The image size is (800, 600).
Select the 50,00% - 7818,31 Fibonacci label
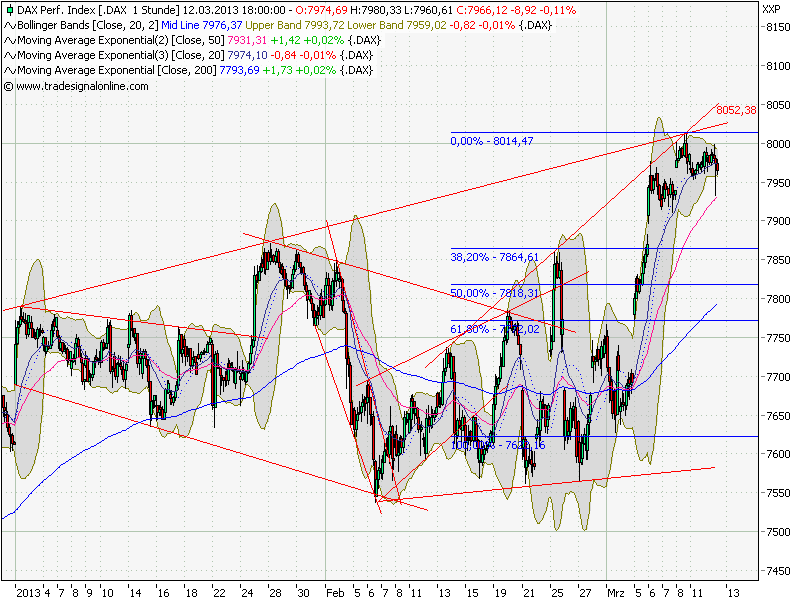click(494, 293)
